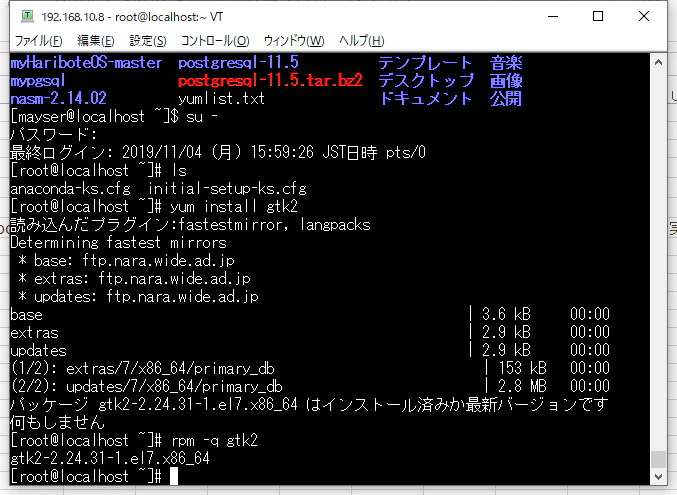Click the デスクトップ folder name
The image size is (677, 495).
click(426, 81)
